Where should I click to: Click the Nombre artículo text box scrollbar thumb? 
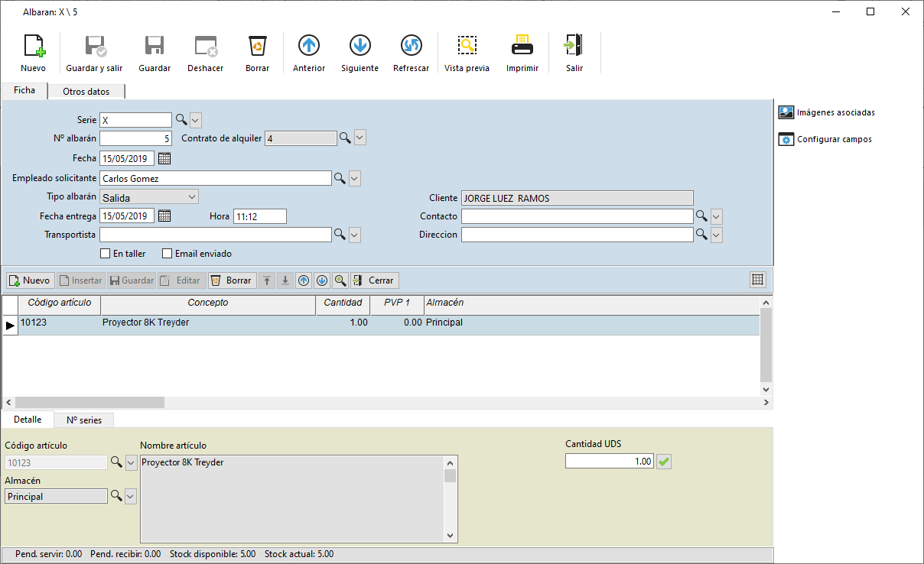tap(451, 476)
